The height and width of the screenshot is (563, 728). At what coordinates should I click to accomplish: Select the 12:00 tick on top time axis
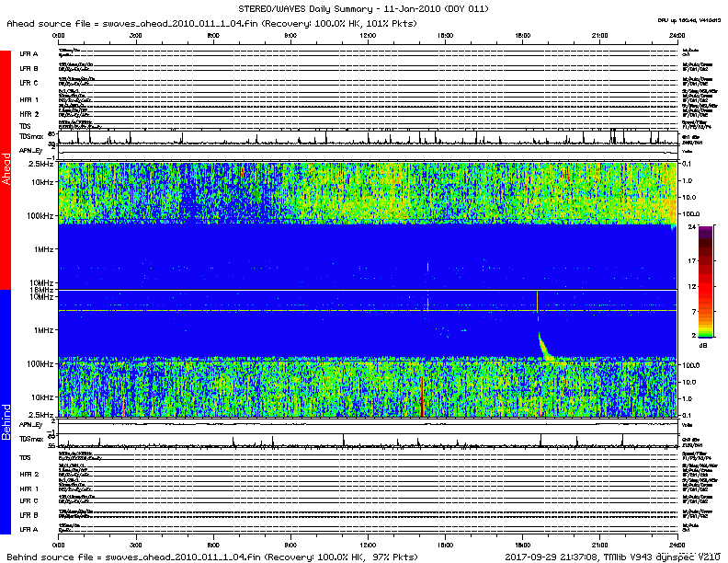[x=368, y=34]
